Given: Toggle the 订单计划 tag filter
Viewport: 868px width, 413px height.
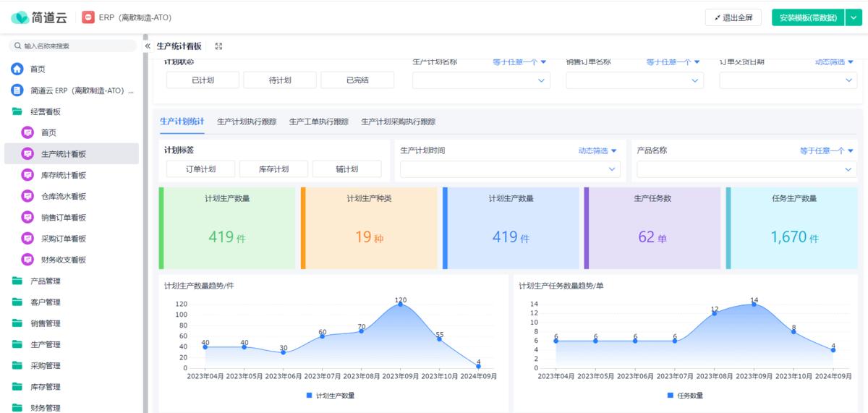Looking at the screenshot, I should 200,169.
